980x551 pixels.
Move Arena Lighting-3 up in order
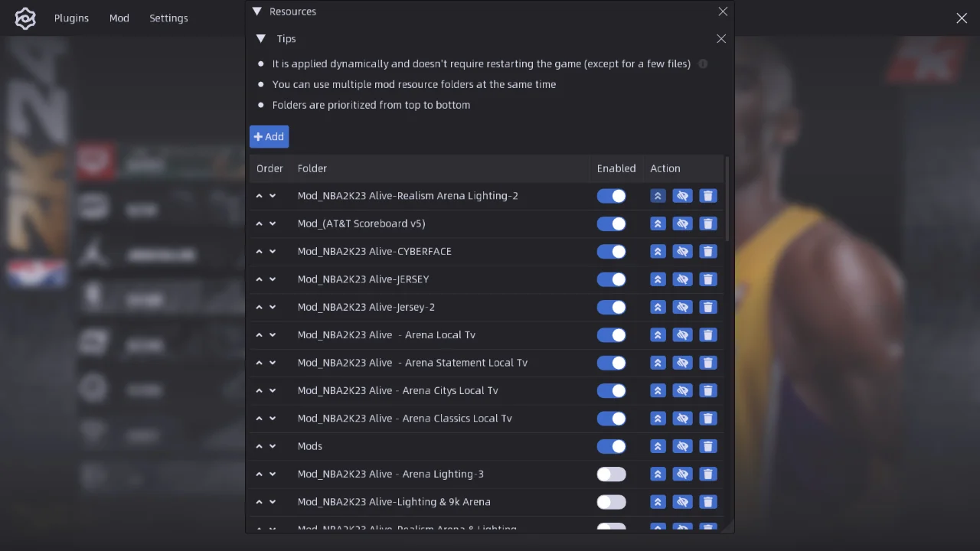coord(259,474)
